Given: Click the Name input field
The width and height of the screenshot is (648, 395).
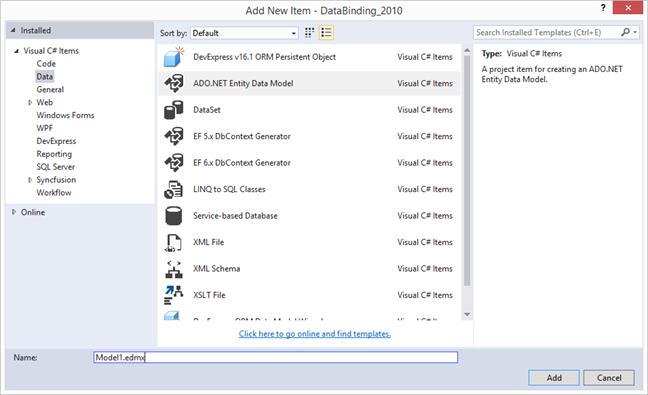Looking at the screenshot, I should 276,357.
